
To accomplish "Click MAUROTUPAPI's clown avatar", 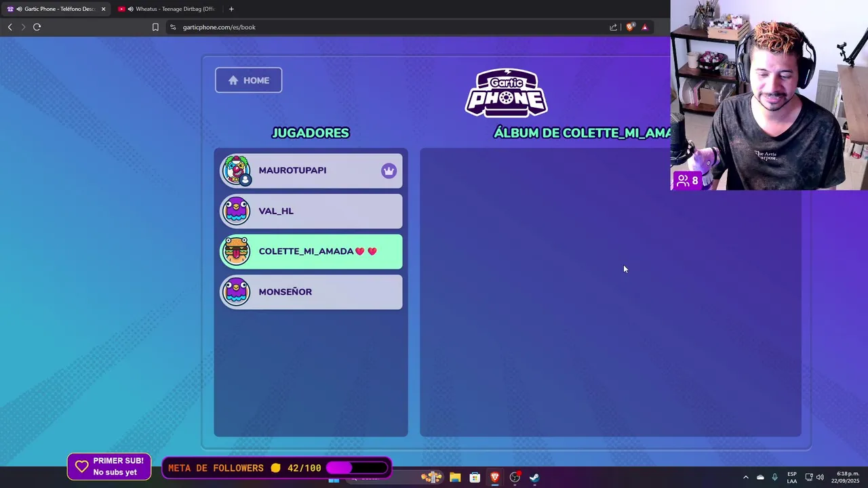I will tap(236, 170).
